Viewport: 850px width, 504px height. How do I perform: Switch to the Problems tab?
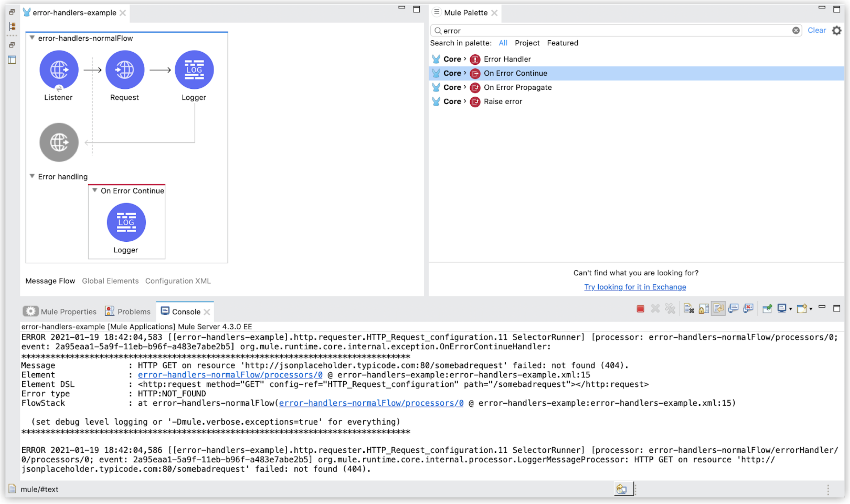coord(134,311)
